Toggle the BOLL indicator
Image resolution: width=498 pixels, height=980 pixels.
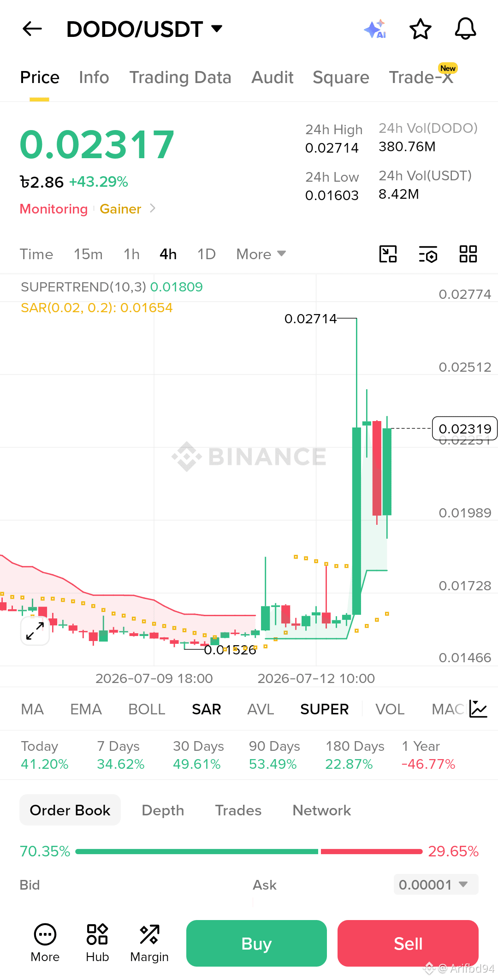147,709
